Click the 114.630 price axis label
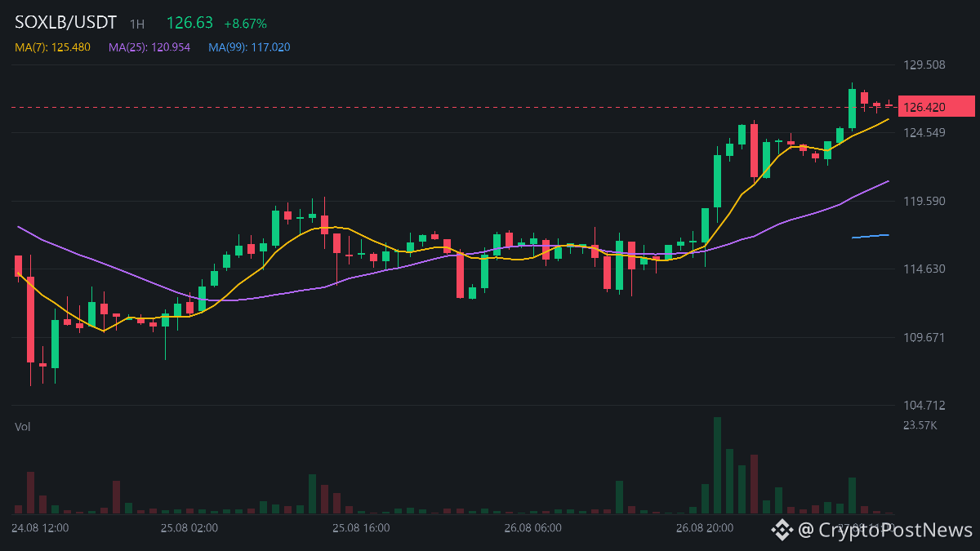The height and width of the screenshot is (551, 980). (x=924, y=269)
